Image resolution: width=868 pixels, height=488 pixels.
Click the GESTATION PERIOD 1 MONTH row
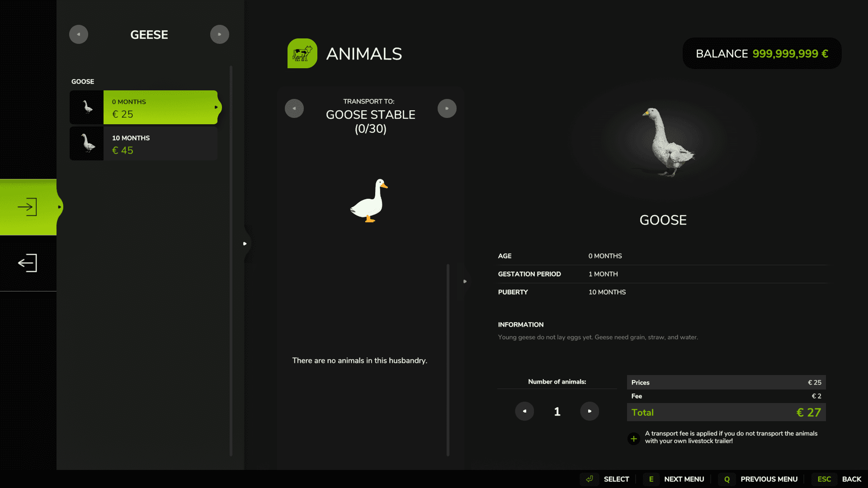(662, 274)
